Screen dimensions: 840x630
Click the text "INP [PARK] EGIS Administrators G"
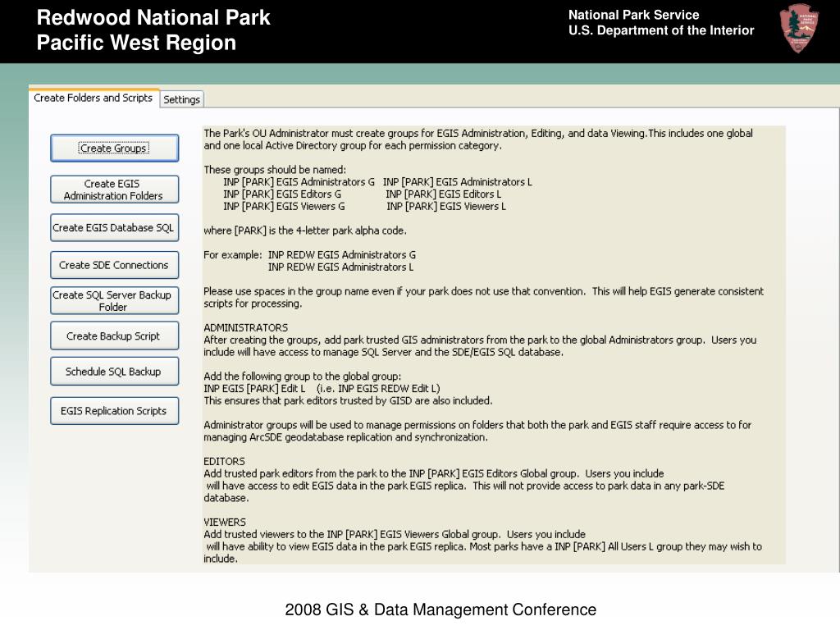(x=299, y=182)
